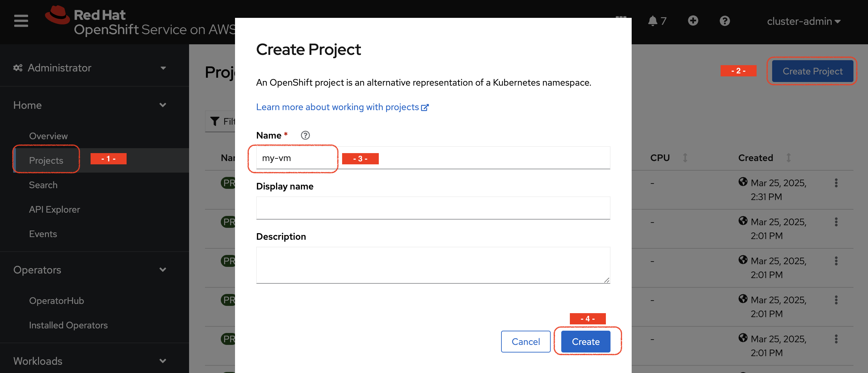Collapse the Home section in sidebar
The height and width of the screenshot is (373, 868).
[163, 105]
